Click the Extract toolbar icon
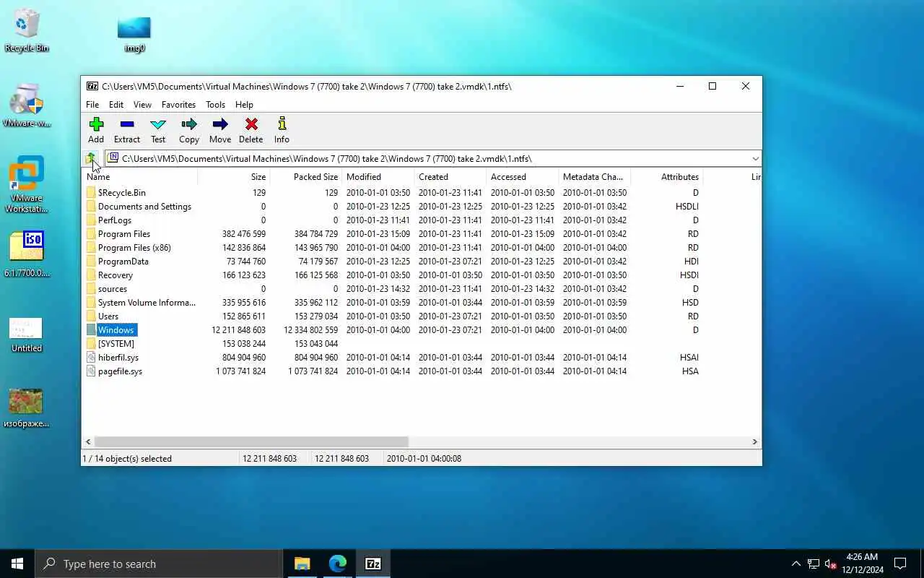This screenshot has width=924, height=578. 127,131
